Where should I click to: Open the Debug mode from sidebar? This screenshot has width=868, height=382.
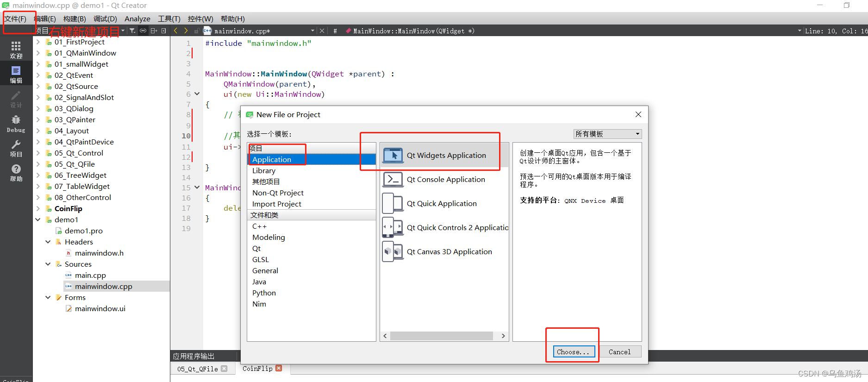(x=16, y=124)
